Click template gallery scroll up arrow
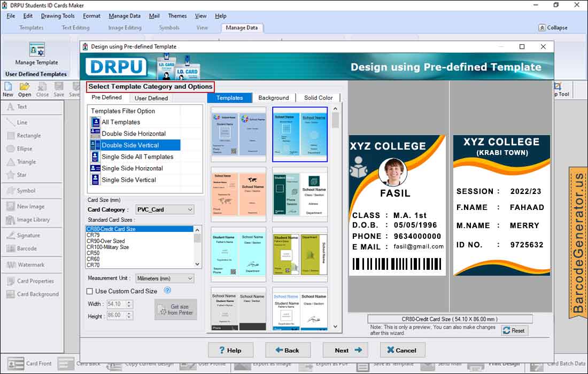588x374 pixels. point(335,108)
